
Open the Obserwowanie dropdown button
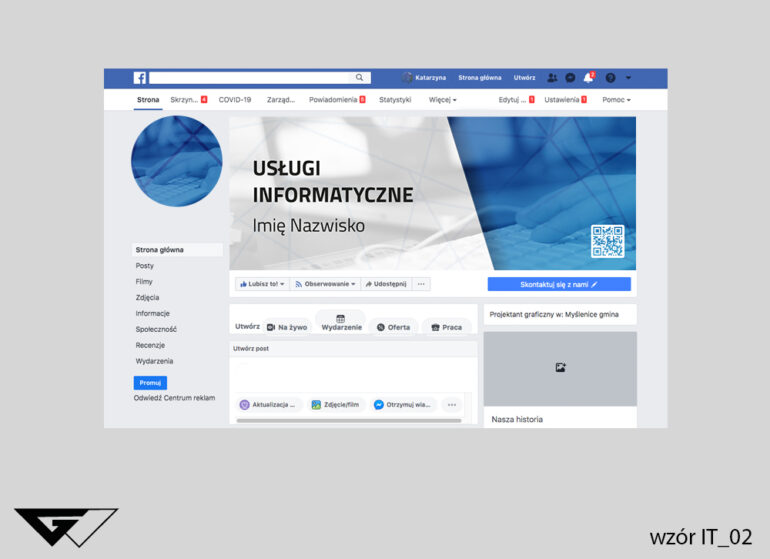coord(325,284)
